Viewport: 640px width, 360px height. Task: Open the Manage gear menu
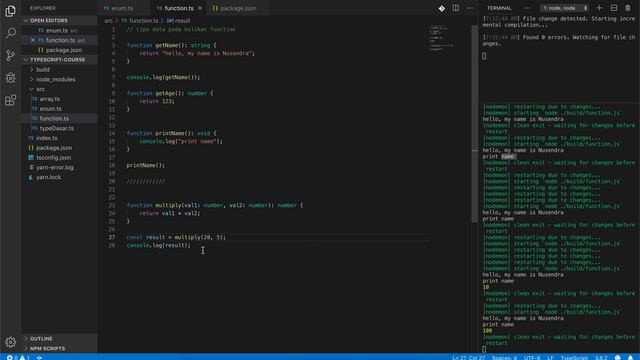11,342
